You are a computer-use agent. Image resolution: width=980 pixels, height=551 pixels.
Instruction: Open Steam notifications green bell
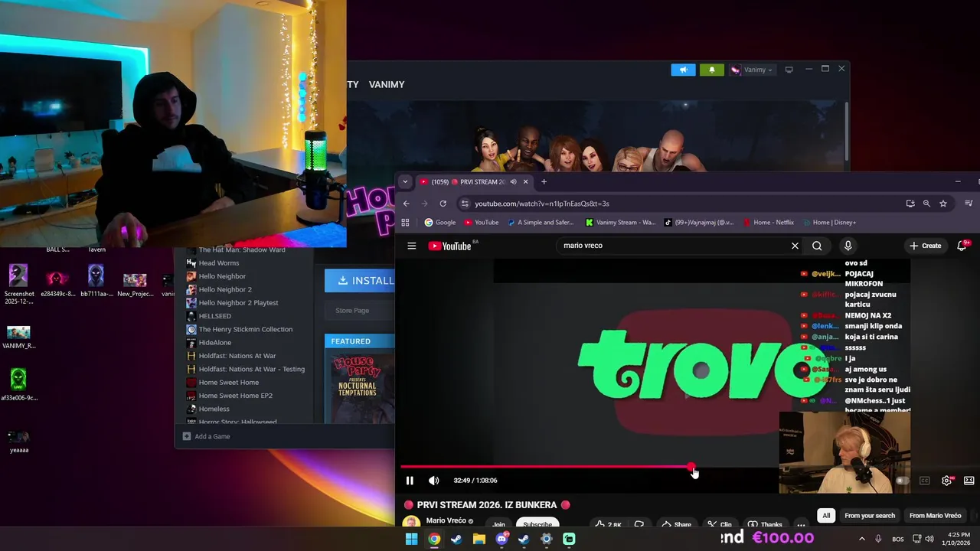click(711, 70)
